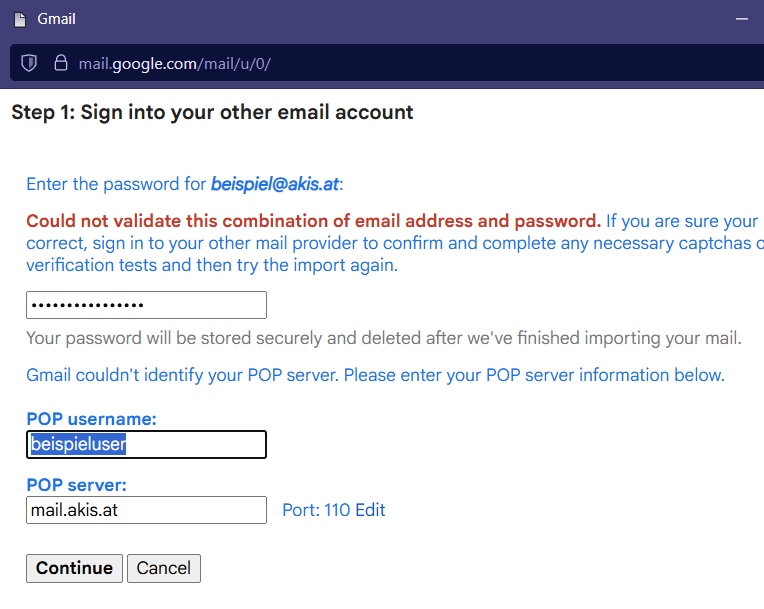Edit the Port 110 setting
The width and height of the screenshot is (764, 609).
pos(370,510)
